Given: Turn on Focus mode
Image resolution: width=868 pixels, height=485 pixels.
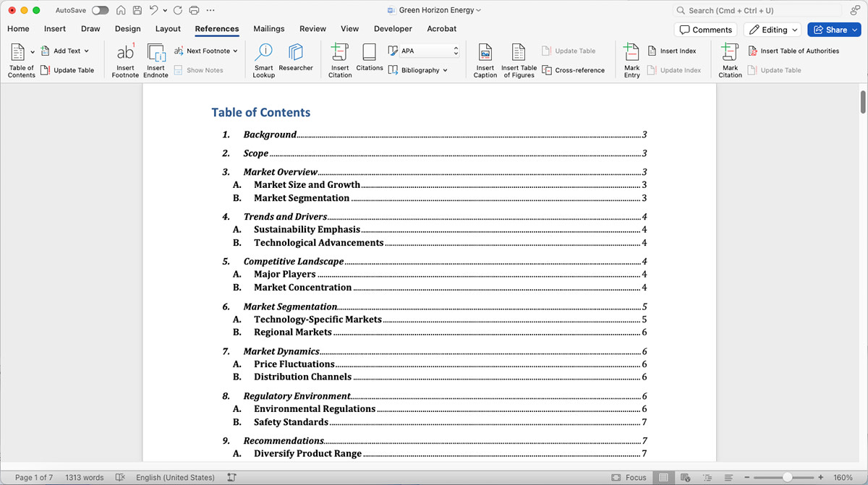Looking at the screenshot, I should click(629, 477).
